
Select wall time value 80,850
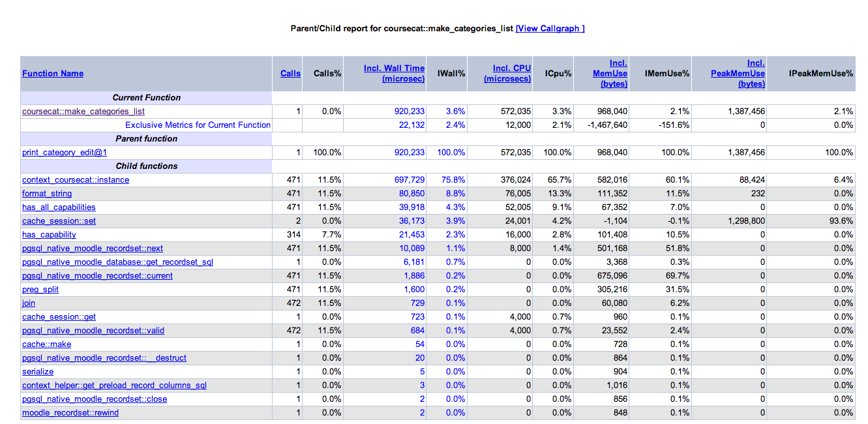click(412, 194)
